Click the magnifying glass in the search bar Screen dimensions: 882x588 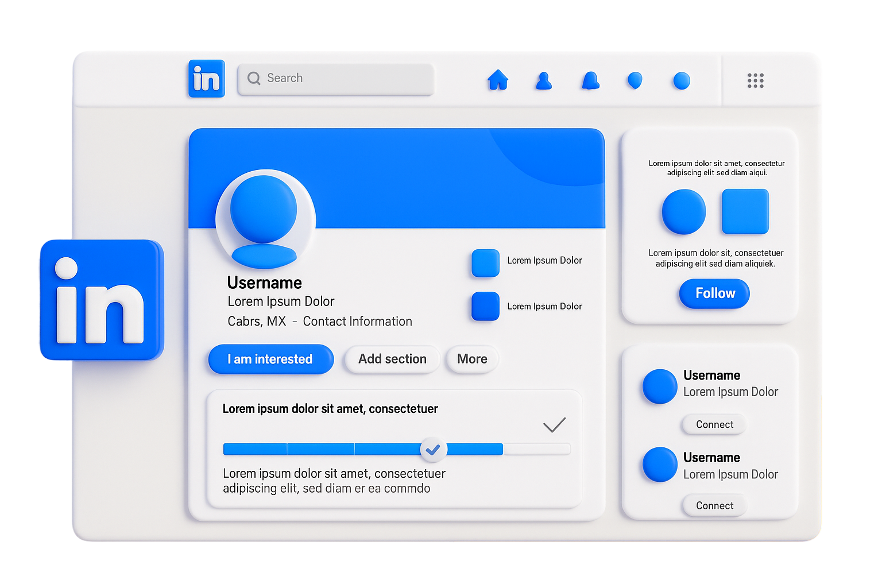tap(254, 78)
